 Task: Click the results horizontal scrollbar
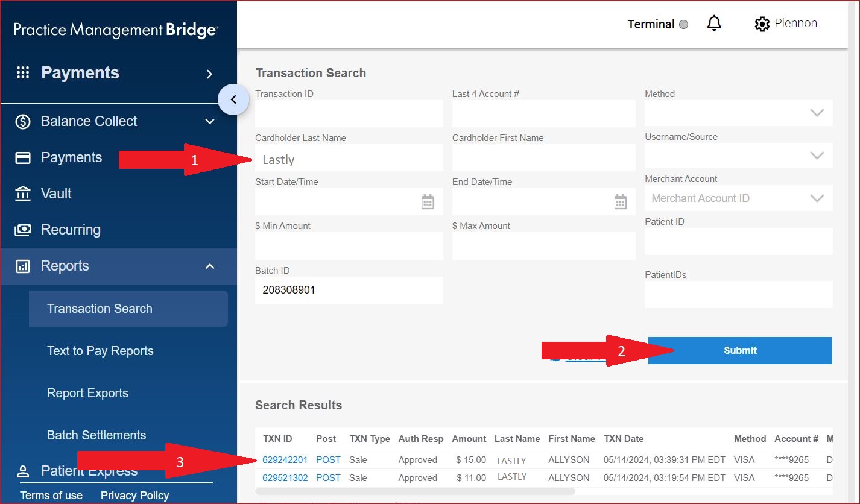pos(415,492)
